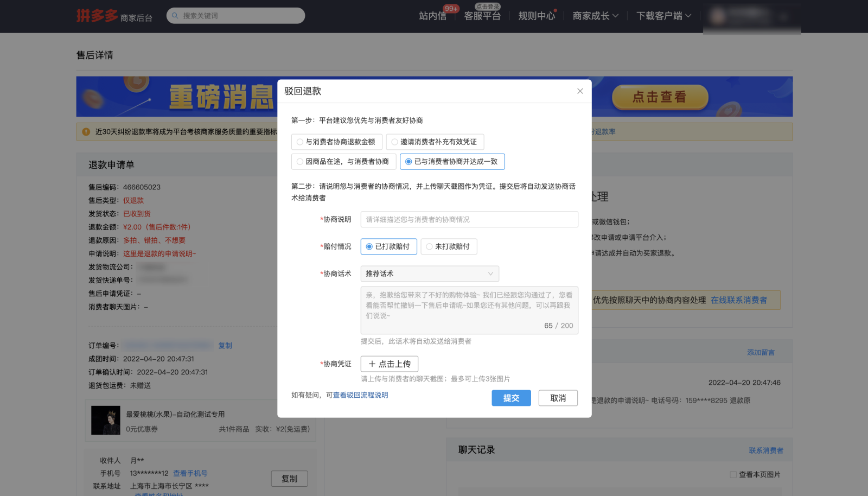
Task: Click 添加留言 link
Action: pos(761,353)
